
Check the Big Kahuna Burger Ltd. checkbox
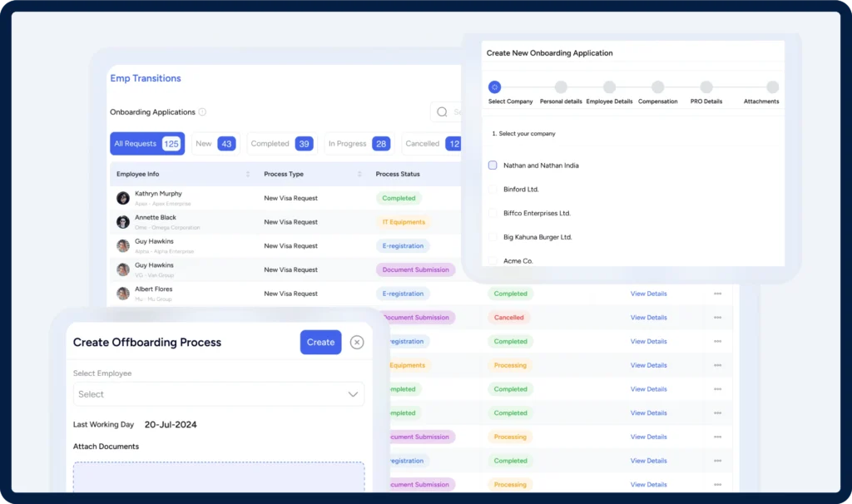(x=493, y=237)
